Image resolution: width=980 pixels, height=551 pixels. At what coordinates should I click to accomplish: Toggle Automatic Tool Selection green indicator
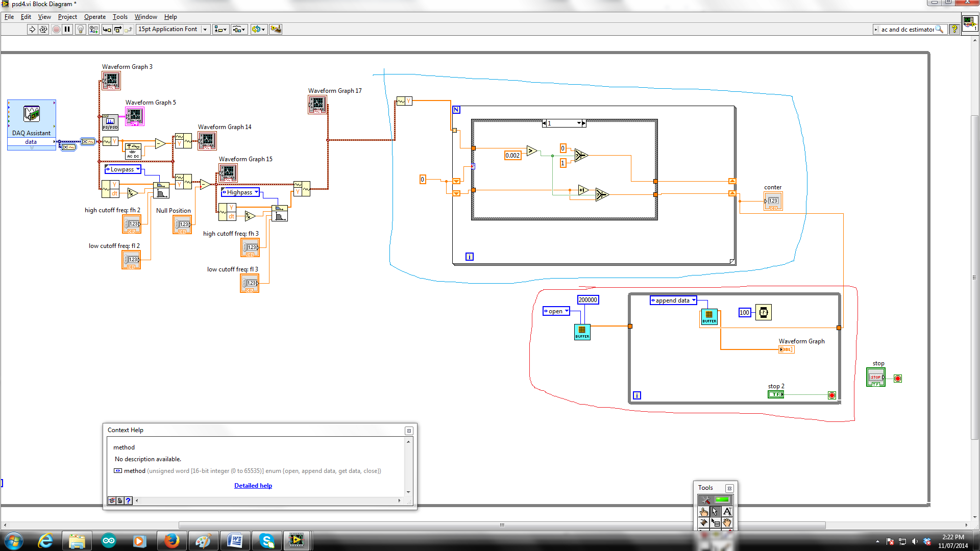tap(722, 500)
